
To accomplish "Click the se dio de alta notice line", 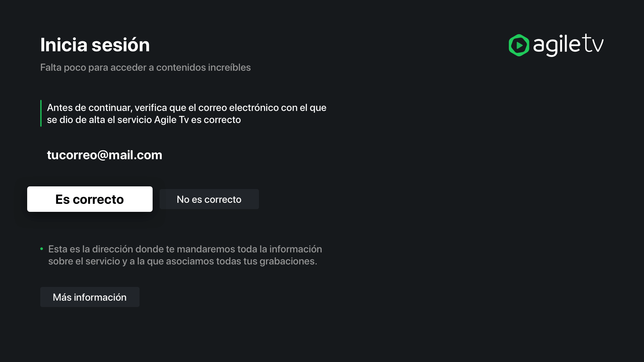I will click(144, 120).
